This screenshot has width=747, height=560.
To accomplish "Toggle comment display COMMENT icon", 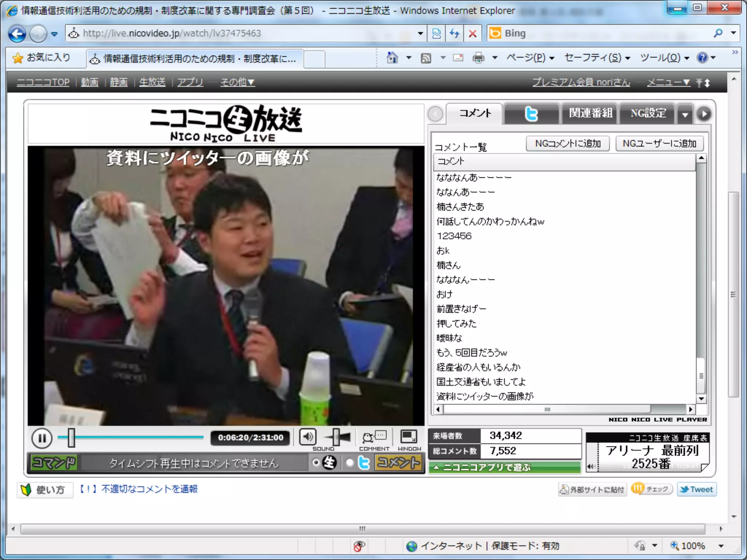I will point(374,437).
